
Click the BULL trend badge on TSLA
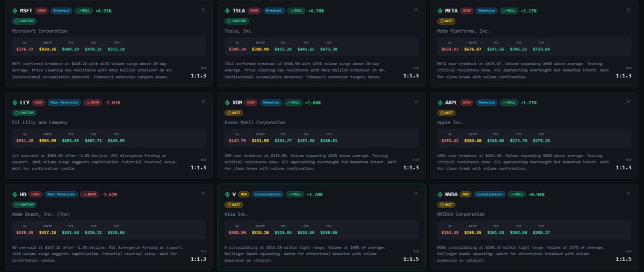[x=296, y=11]
